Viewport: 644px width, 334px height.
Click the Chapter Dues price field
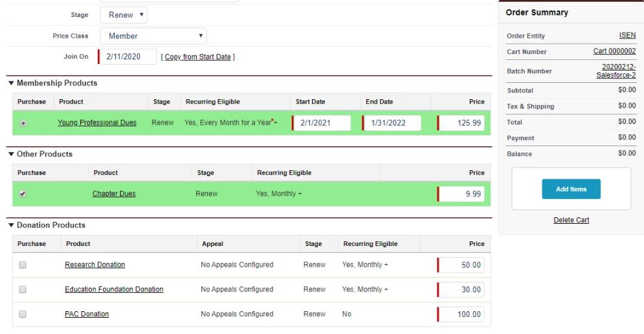click(461, 194)
